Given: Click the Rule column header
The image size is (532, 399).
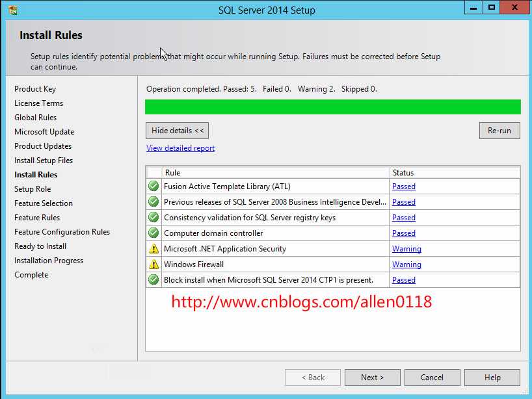Looking at the screenshot, I should coord(276,173).
